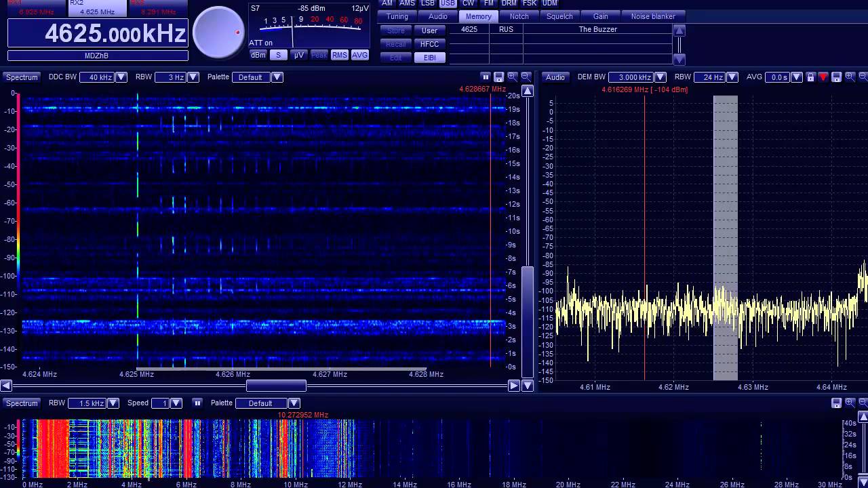Switch to the Tuning tab
The image size is (868, 488).
397,16
